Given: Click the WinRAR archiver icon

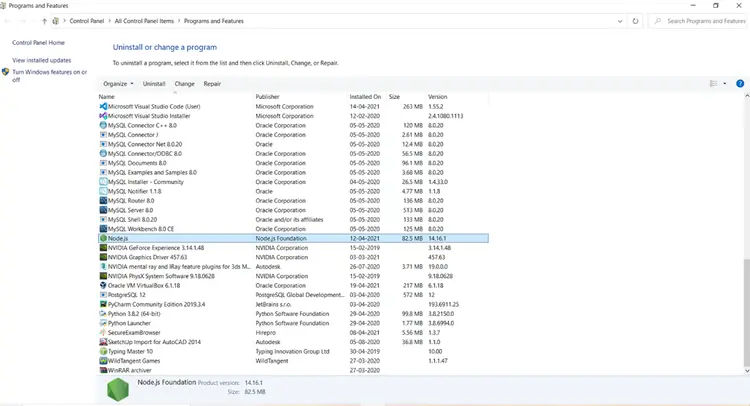Looking at the screenshot, I should point(103,370).
